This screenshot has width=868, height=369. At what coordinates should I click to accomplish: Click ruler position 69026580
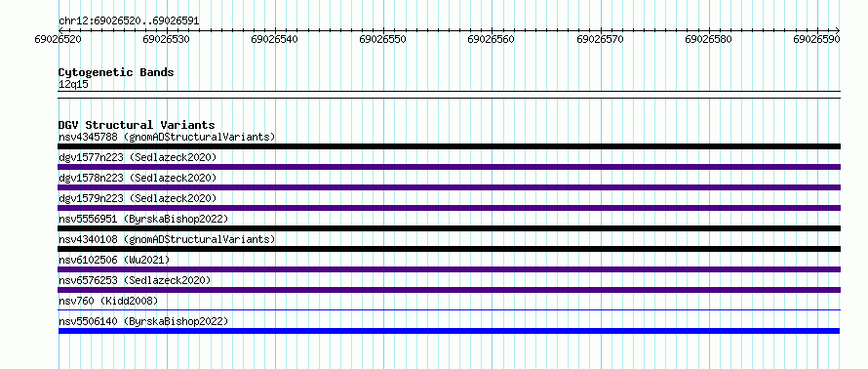pos(709,39)
